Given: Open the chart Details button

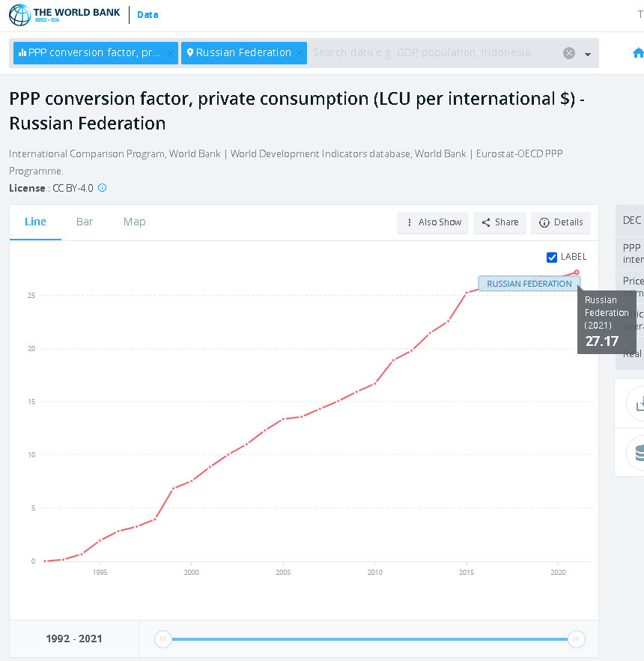Looking at the screenshot, I should [x=561, y=222].
